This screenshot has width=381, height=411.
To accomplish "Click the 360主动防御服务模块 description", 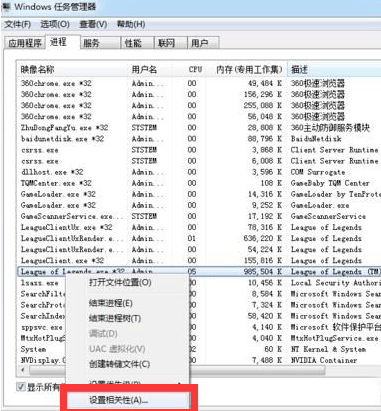I will point(330,128).
